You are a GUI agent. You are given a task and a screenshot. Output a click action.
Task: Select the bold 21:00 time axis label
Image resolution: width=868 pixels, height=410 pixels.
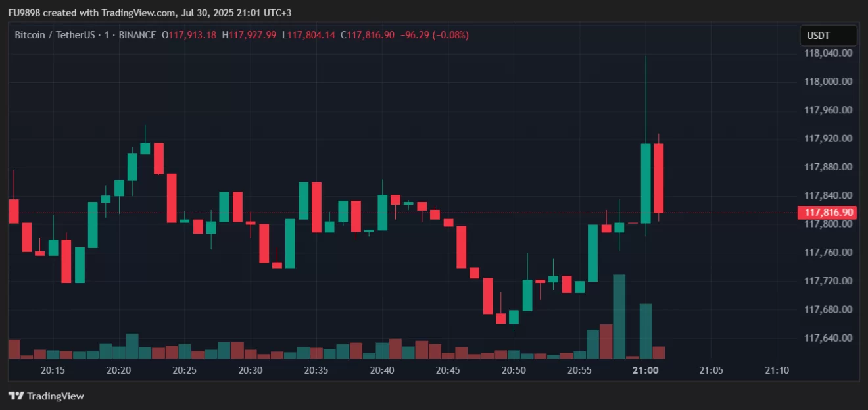pyautogui.click(x=645, y=371)
